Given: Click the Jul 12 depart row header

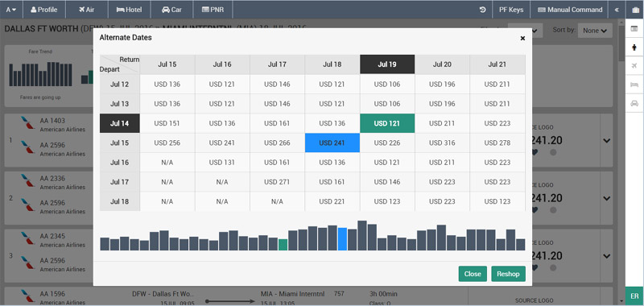Looking at the screenshot, I should (119, 85).
